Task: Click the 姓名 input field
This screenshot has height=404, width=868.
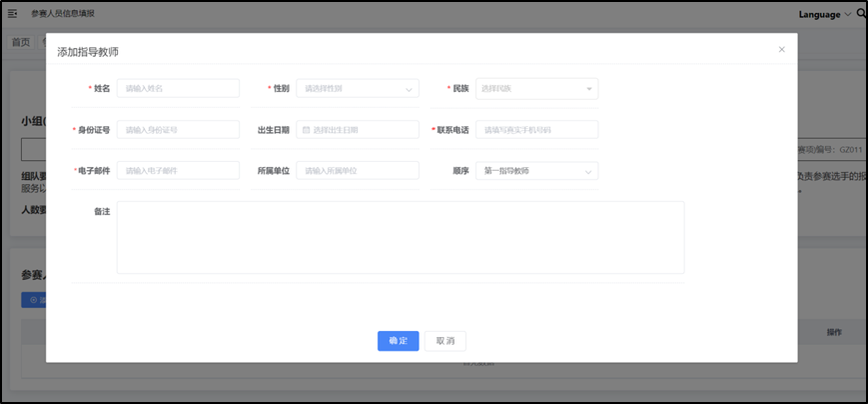Action: pos(178,88)
